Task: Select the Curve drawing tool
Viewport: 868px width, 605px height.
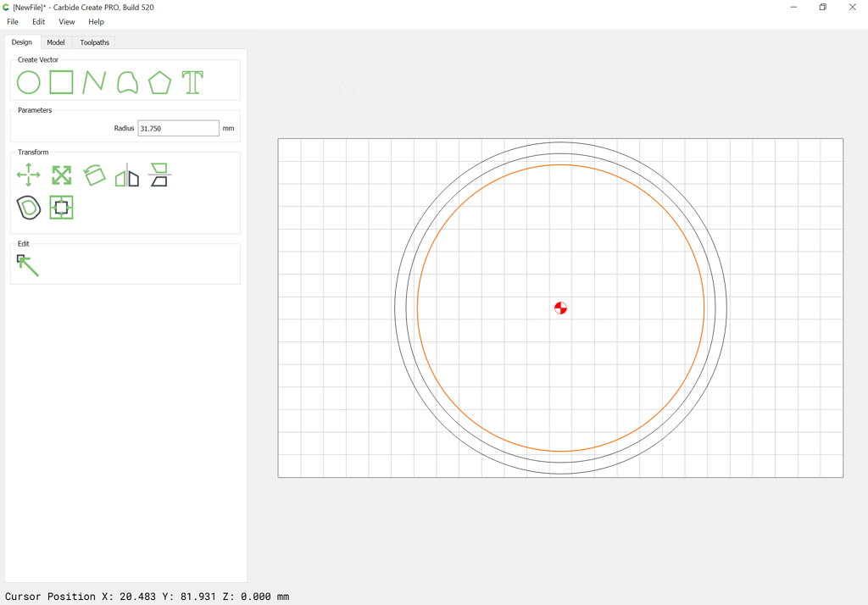Action: click(126, 82)
